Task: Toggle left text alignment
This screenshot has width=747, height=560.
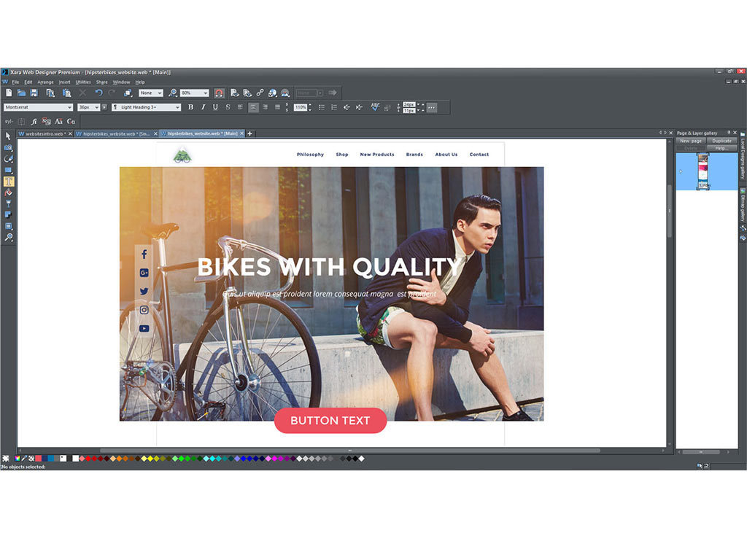Action: (x=241, y=108)
